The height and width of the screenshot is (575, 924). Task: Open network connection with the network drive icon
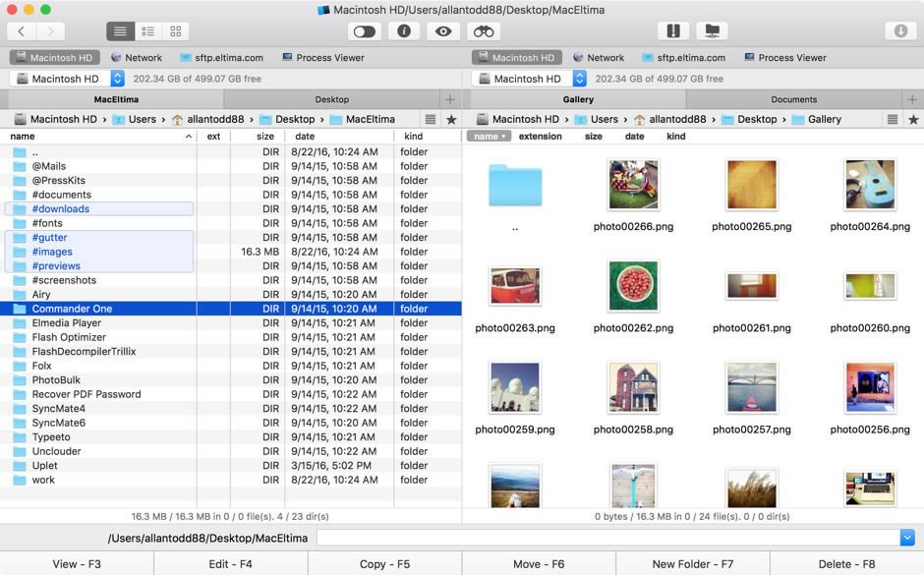coord(712,30)
